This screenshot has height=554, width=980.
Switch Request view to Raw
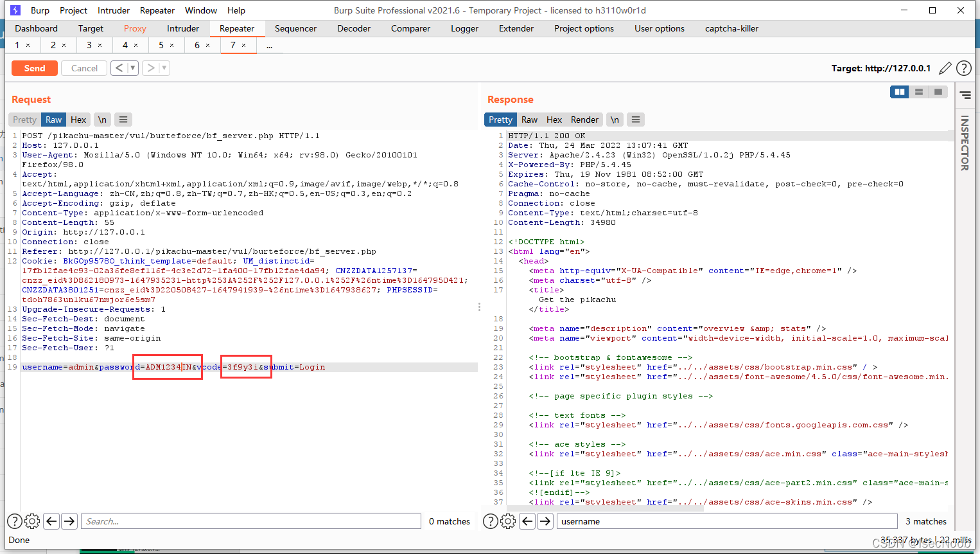[x=54, y=120]
